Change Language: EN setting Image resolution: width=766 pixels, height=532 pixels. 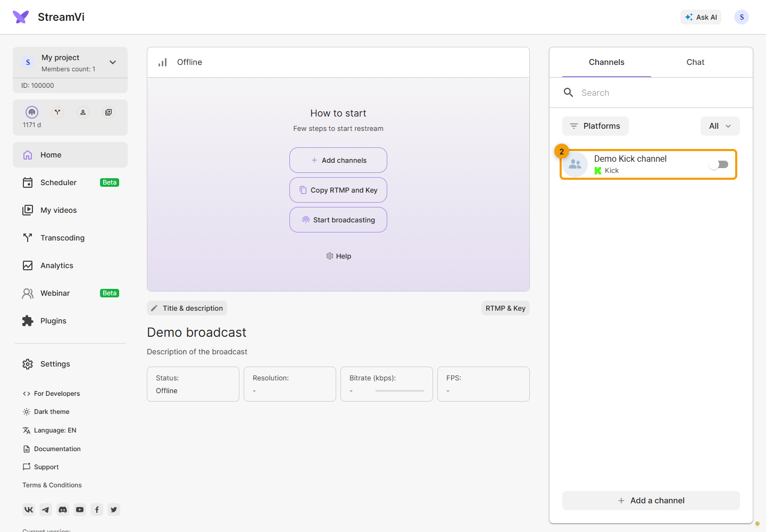coord(49,430)
